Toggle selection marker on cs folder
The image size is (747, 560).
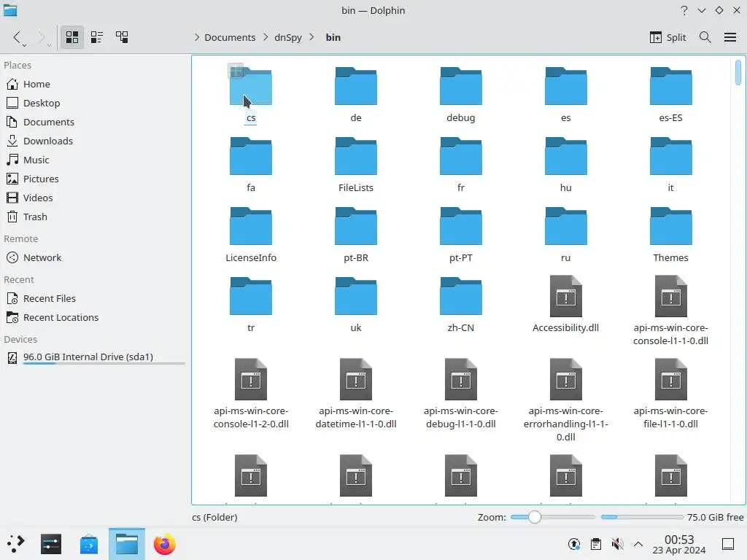236,71
